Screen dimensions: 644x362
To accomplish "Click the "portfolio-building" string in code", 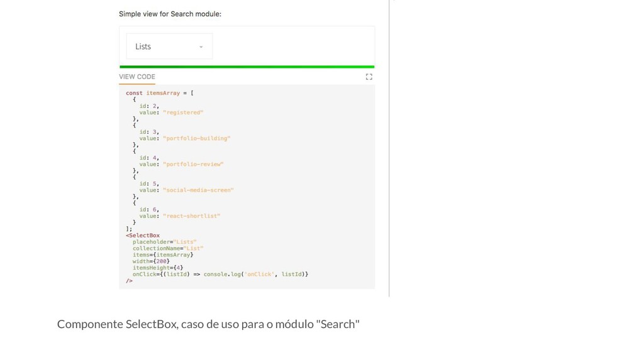I will tap(196, 138).
